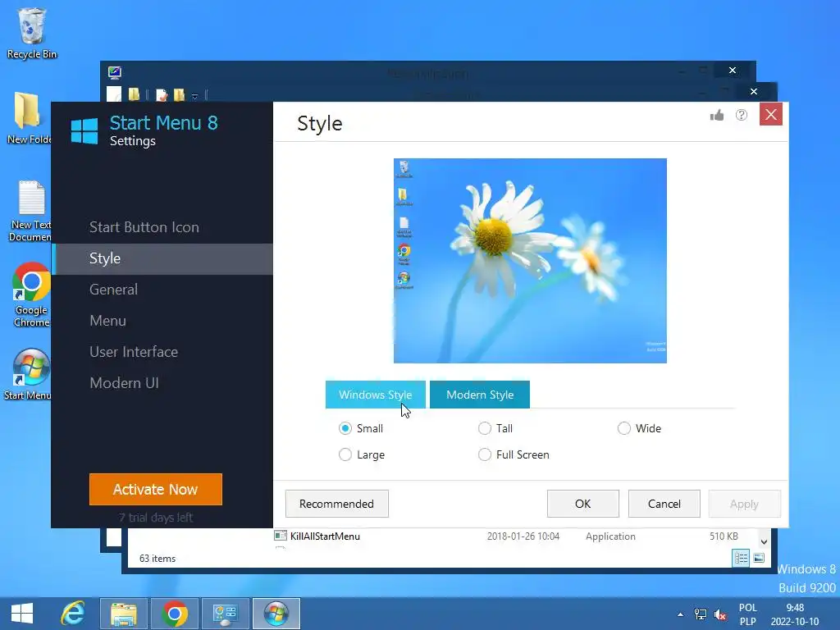Select the Start Menu desktop shortcut

[x=29, y=374]
